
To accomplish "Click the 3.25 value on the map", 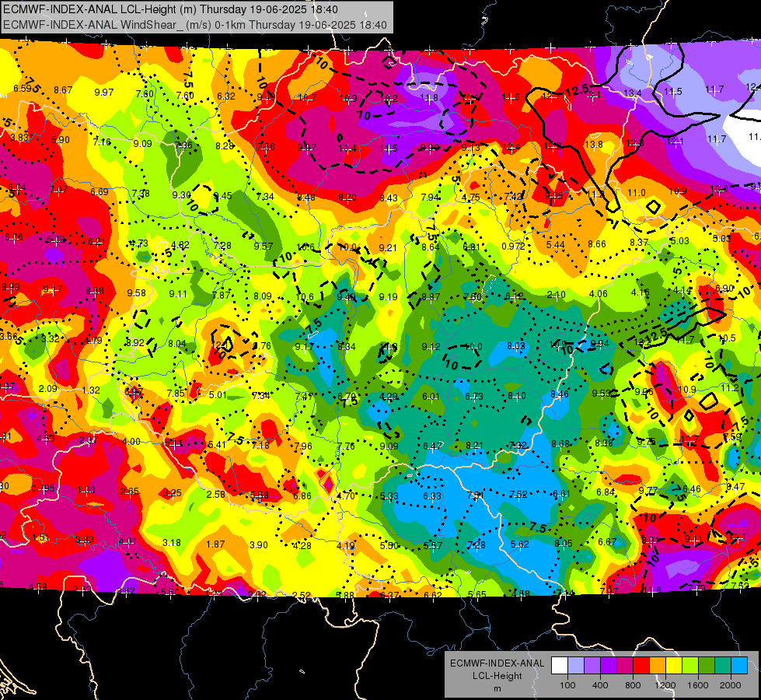I will pyautogui.click(x=173, y=493).
